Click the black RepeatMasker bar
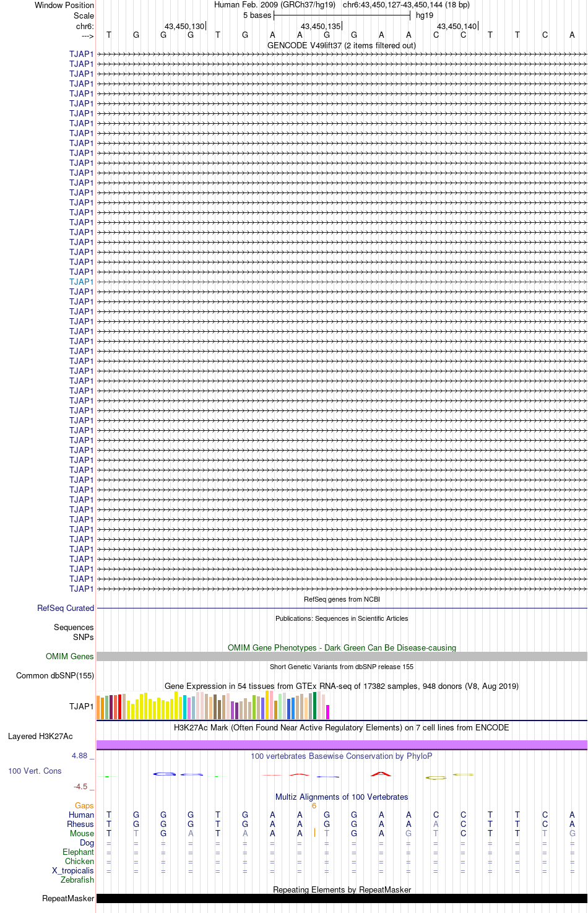The width and height of the screenshot is (588, 913). (x=342, y=898)
